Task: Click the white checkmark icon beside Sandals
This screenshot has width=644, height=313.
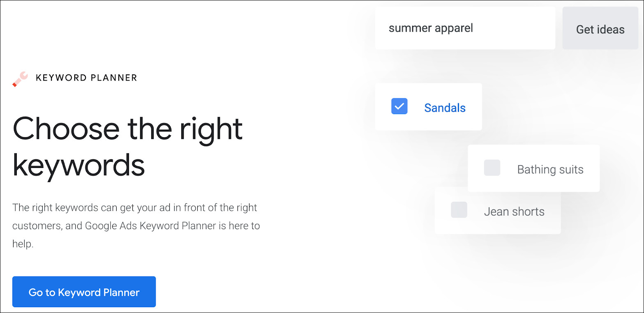Action: point(399,106)
